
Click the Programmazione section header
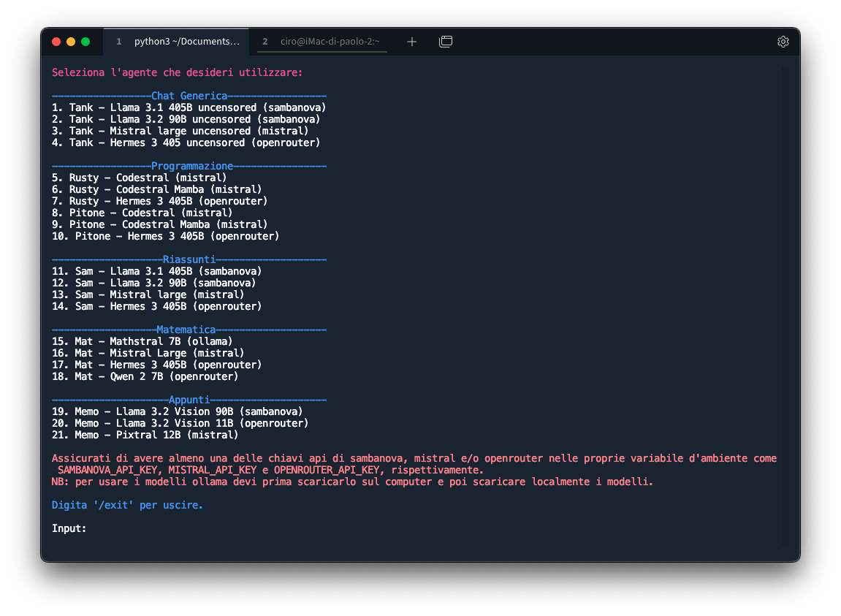click(189, 166)
